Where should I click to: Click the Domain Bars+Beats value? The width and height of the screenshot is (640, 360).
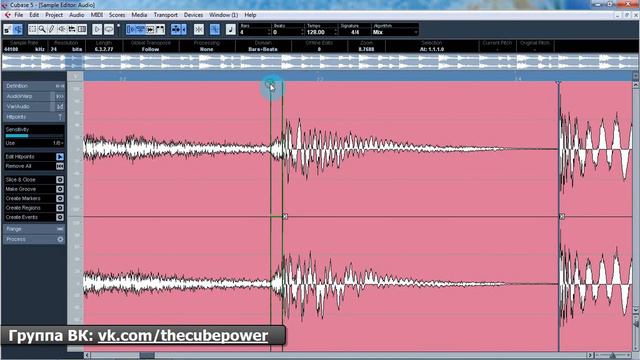point(263,49)
